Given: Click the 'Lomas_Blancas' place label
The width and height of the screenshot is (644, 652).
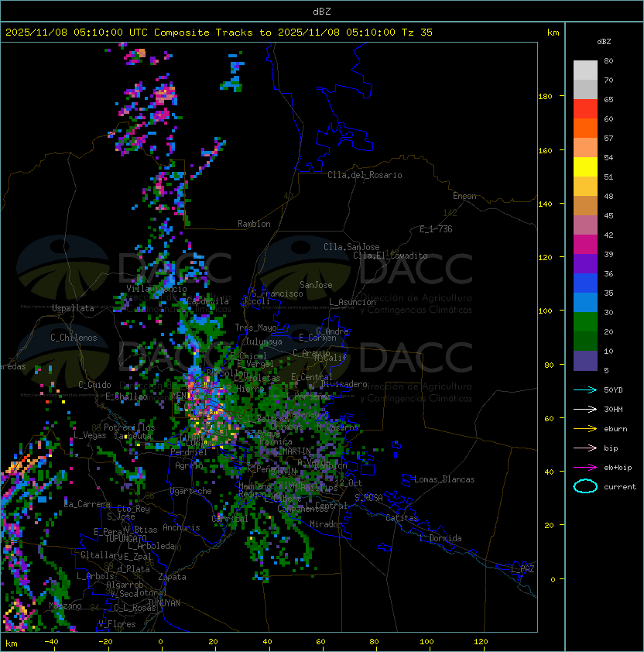Looking at the screenshot, I should pos(444,479).
